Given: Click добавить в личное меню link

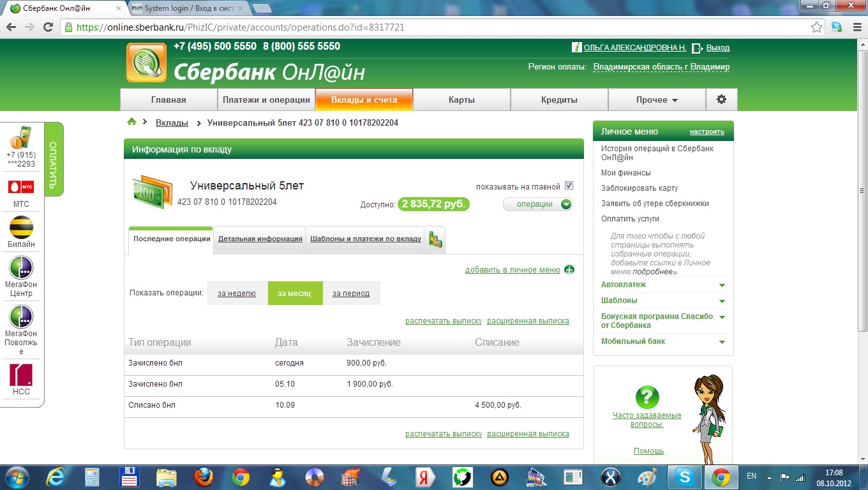Looking at the screenshot, I should tap(513, 270).
